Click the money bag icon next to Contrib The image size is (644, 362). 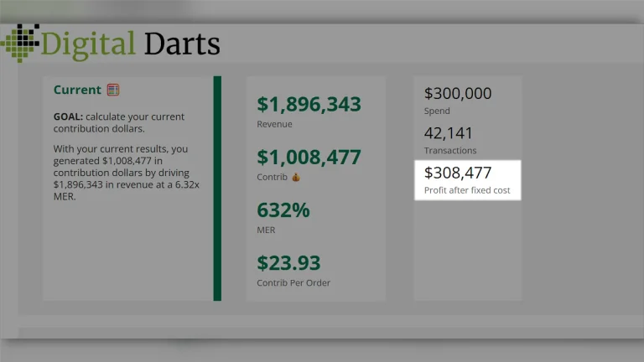click(x=296, y=177)
